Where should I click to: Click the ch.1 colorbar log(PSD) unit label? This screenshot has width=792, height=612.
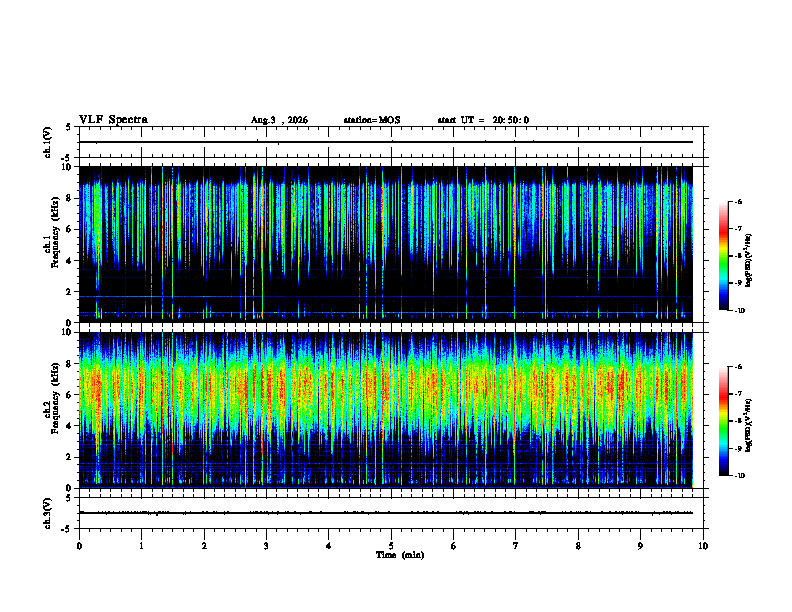point(749,260)
